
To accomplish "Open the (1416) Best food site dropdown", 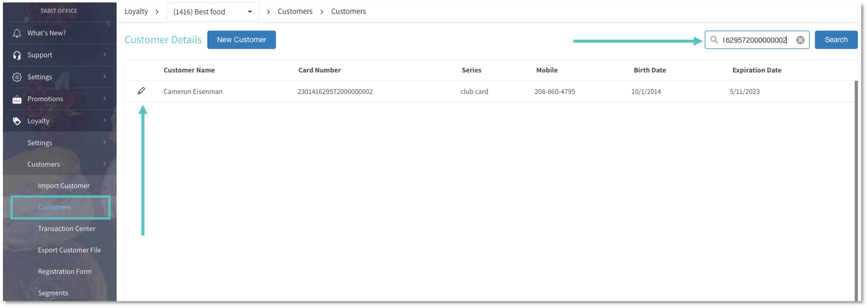I will [213, 12].
